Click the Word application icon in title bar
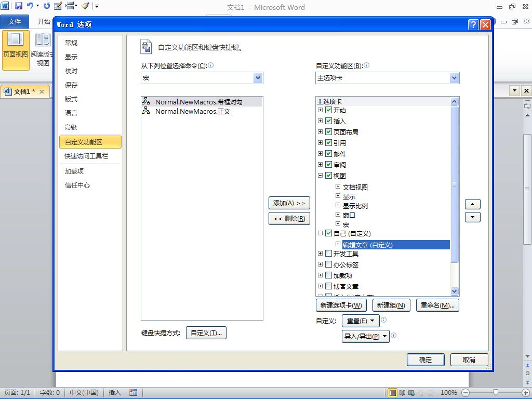Screen dimensions: 532x399 [x=5, y=6]
